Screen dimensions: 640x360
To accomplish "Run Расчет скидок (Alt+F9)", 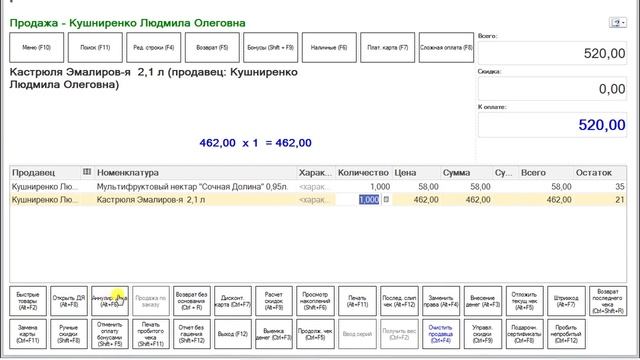I will (x=274, y=301).
